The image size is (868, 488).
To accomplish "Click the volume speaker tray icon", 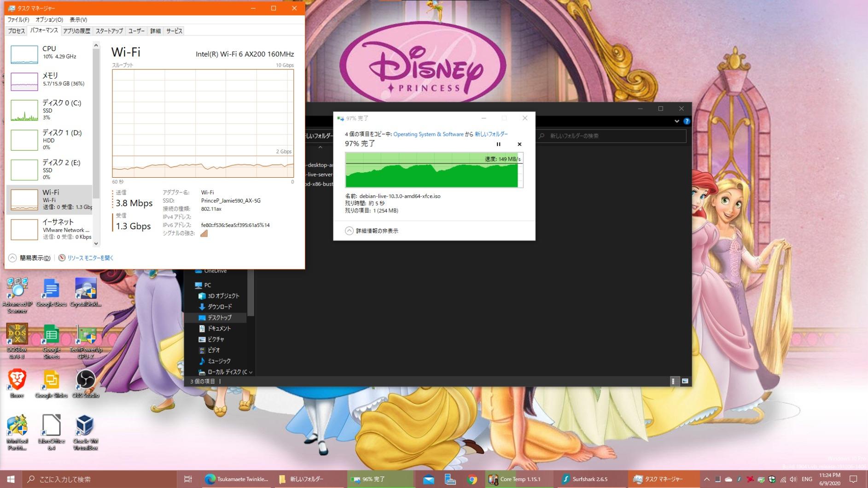I will click(x=793, y=479).
